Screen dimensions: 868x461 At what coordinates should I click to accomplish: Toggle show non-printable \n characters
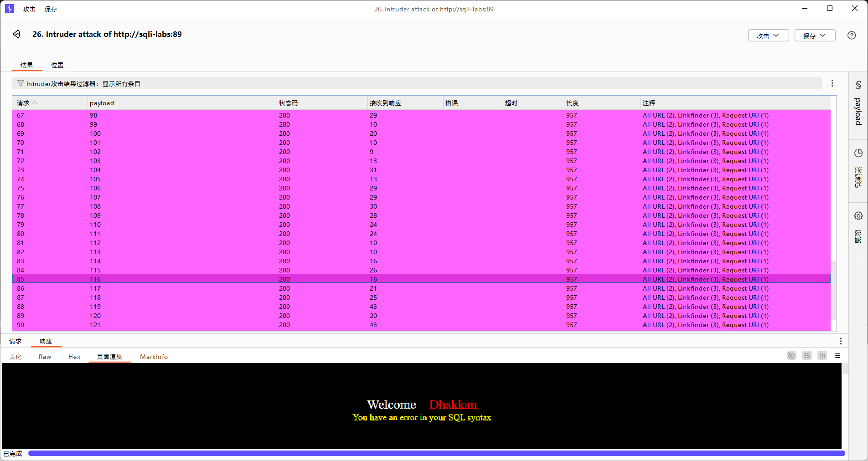click(822, 356)
